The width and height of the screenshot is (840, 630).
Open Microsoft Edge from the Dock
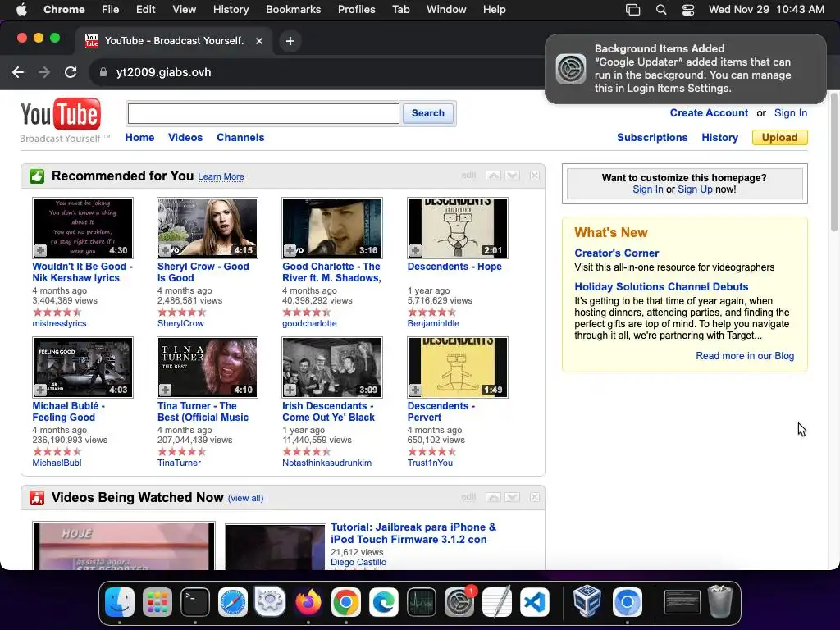coord(384,602)
